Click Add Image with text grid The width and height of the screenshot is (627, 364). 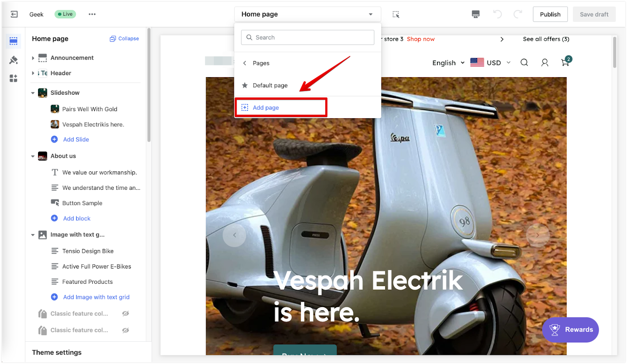tap(96, 297)
